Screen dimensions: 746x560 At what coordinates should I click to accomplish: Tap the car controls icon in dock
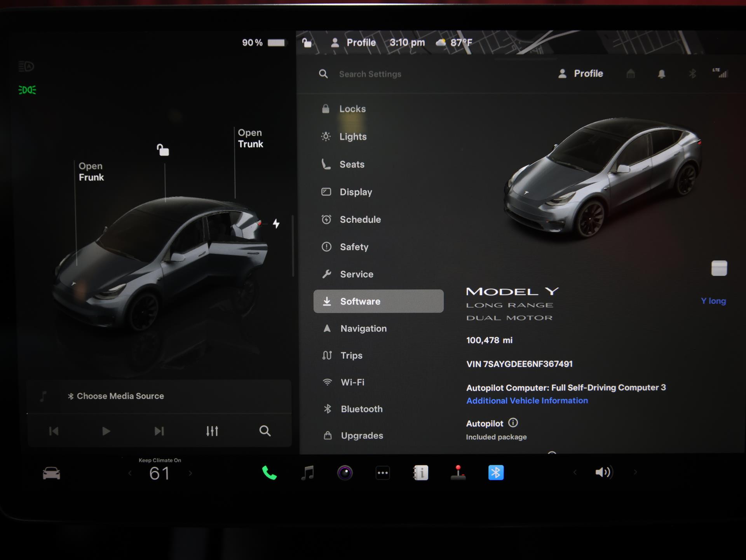point(51,473)
